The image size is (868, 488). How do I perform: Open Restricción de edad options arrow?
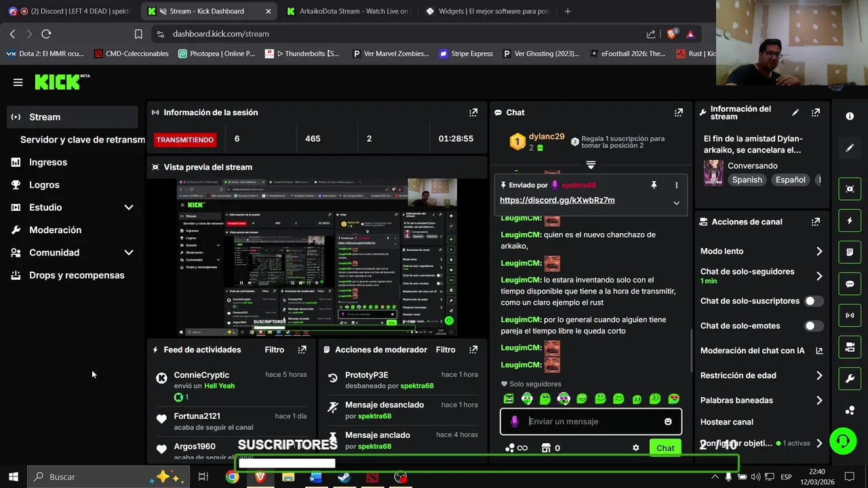(819, 375)
